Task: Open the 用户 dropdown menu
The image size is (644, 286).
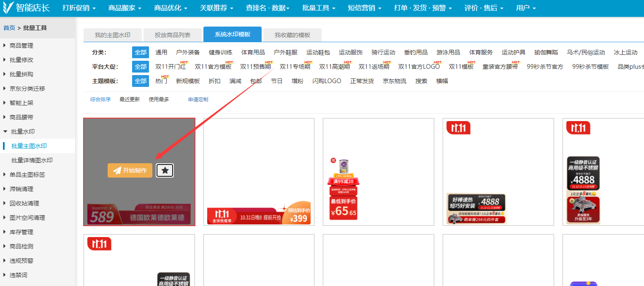Action: pyautogui.click(x=525, y=8)
